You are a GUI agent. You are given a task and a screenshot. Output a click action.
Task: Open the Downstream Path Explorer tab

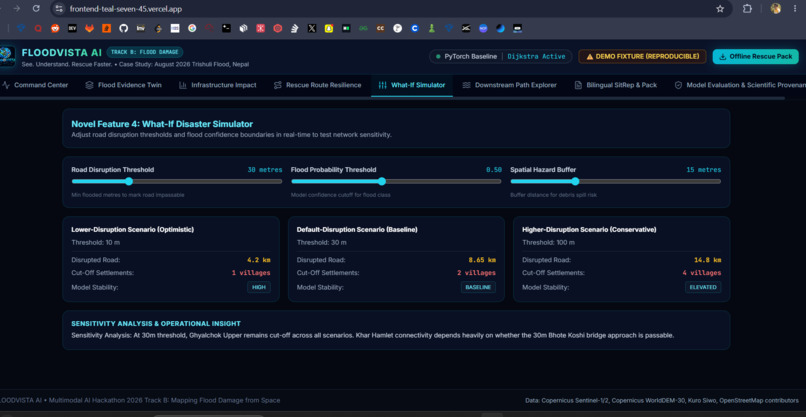click(x=509, y=85)
